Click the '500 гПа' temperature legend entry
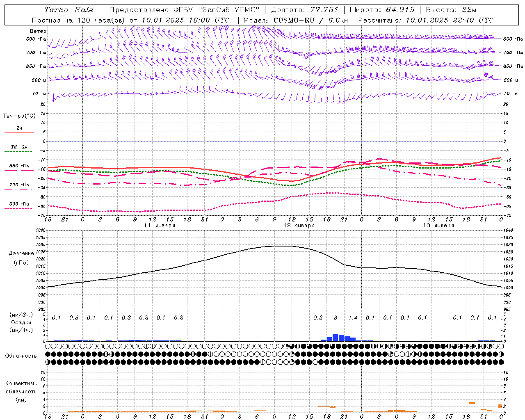The width and height of the screenshot is (525, 420). [x=19, y=204]
